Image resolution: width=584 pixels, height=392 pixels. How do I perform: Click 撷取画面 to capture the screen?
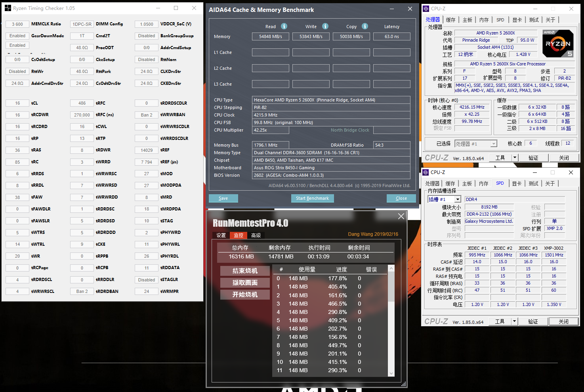coord(245,283)
